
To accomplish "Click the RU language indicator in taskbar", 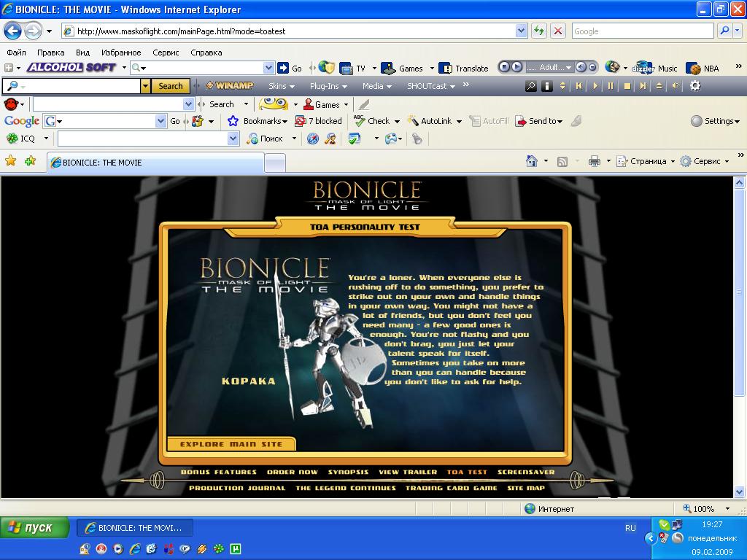I will (x=630, y=528).
